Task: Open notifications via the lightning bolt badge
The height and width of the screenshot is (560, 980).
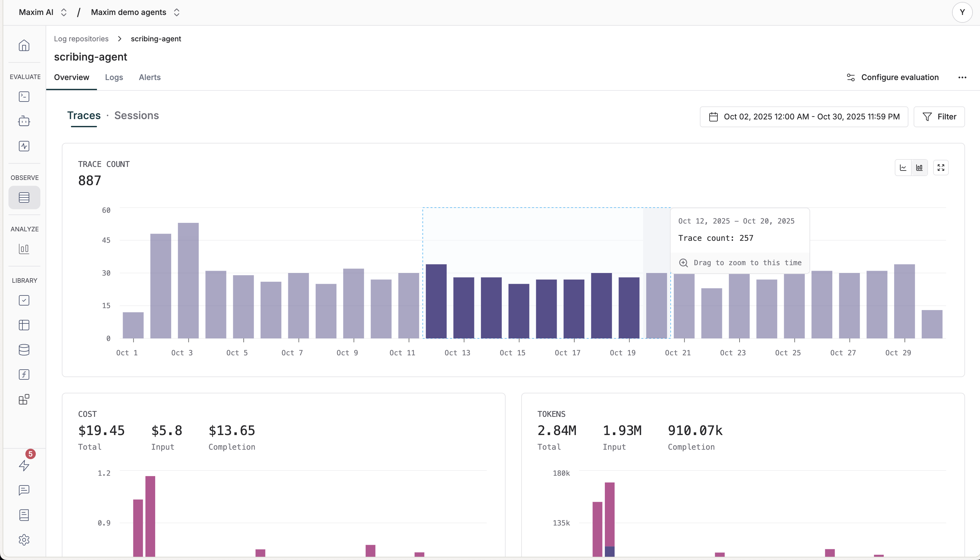Action: (24, 466)
